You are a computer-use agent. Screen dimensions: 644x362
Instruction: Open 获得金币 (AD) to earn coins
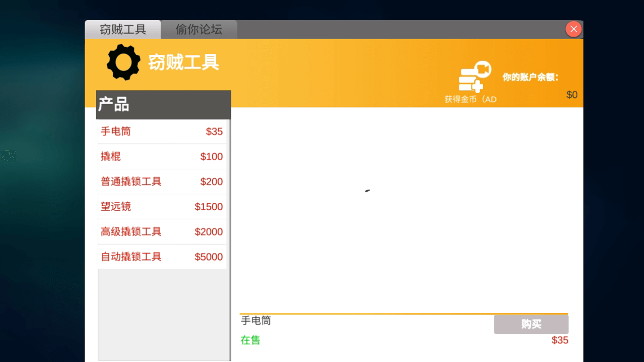pyautogui.click(x=470, y=99)
